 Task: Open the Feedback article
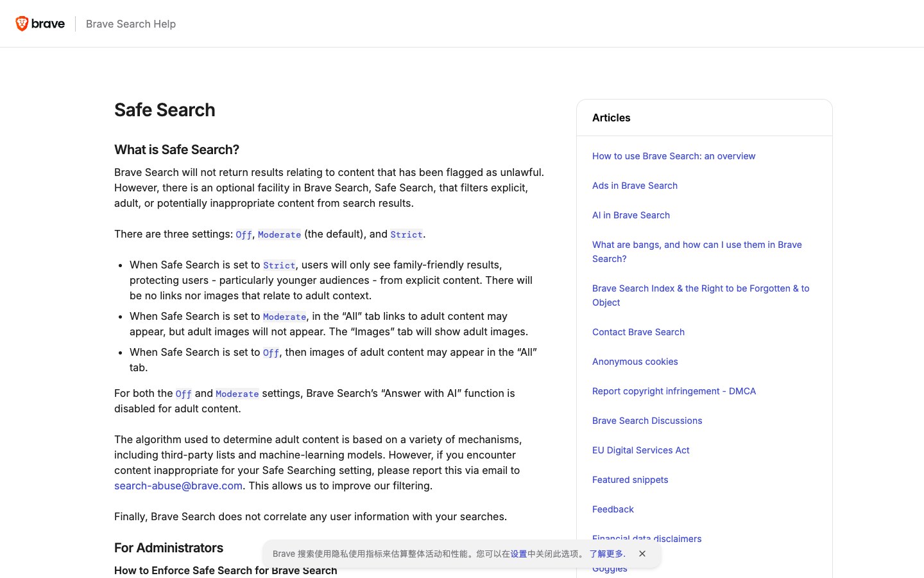coord(613,509)
